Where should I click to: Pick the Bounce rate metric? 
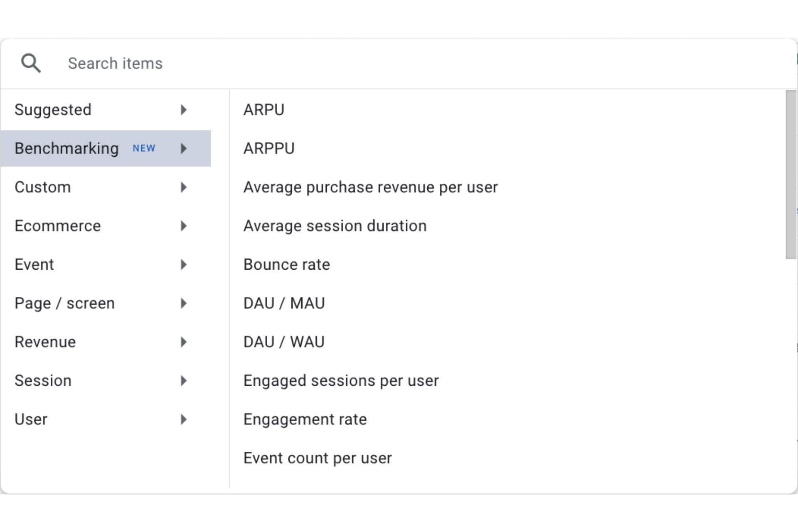click(286, 264)
